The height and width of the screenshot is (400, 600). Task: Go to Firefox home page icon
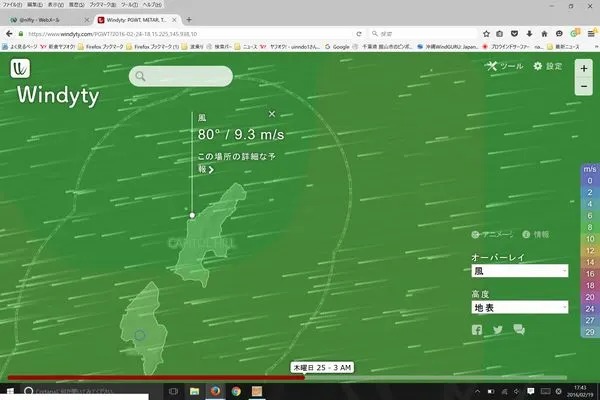click(x=544, y=34)
